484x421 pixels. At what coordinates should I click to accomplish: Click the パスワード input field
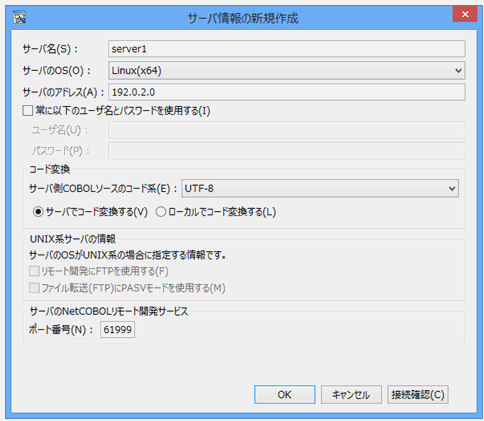287,151
